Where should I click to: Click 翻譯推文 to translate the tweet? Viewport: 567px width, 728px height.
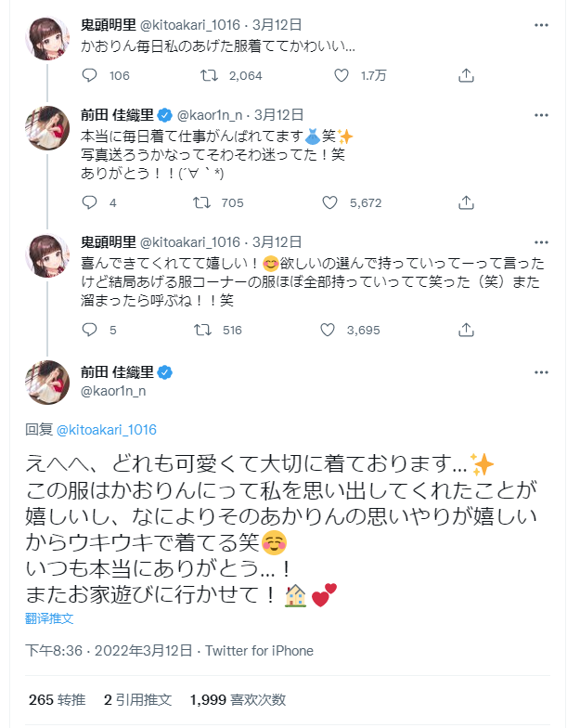click(48, 618)
